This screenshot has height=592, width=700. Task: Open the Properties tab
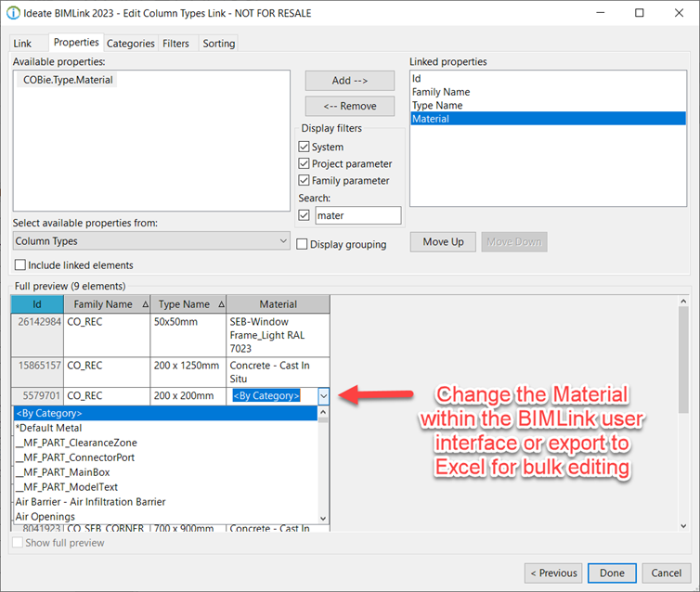tap(76, 43)
